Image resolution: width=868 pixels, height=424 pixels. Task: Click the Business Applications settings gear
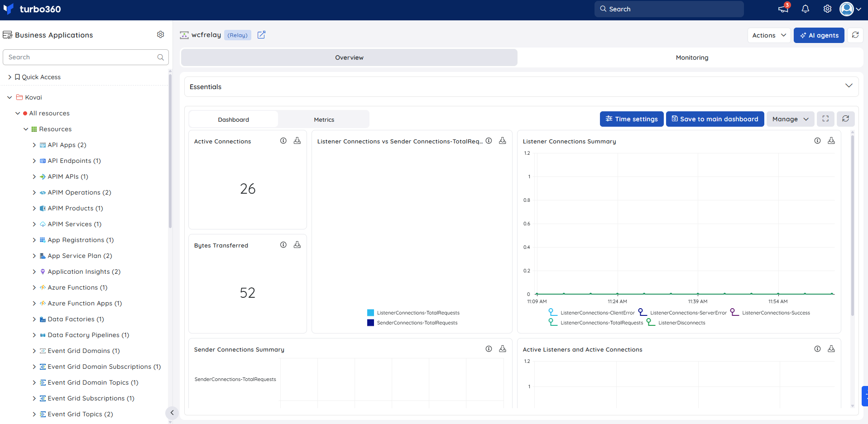(x=160, y=35)
